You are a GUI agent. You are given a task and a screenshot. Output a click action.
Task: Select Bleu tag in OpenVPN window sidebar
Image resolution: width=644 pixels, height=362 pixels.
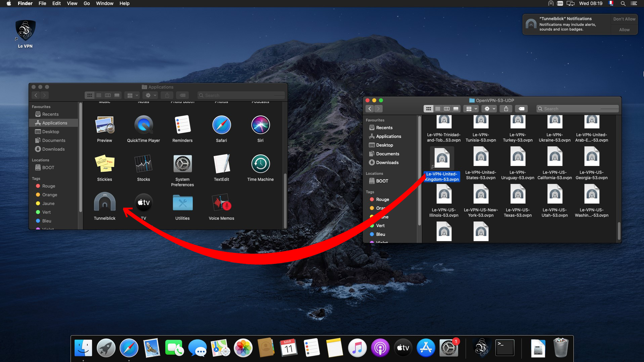381,234
